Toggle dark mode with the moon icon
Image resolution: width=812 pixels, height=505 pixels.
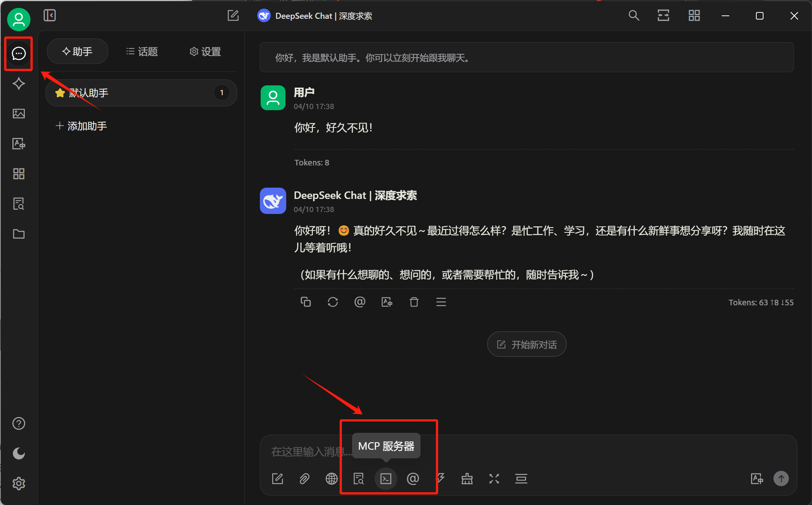click(x=19, y=453)
